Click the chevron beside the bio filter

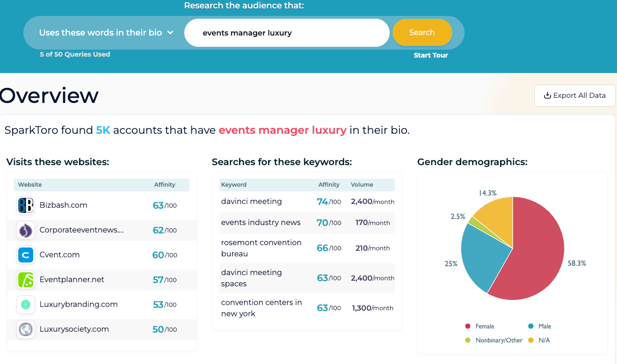[170, 33]
